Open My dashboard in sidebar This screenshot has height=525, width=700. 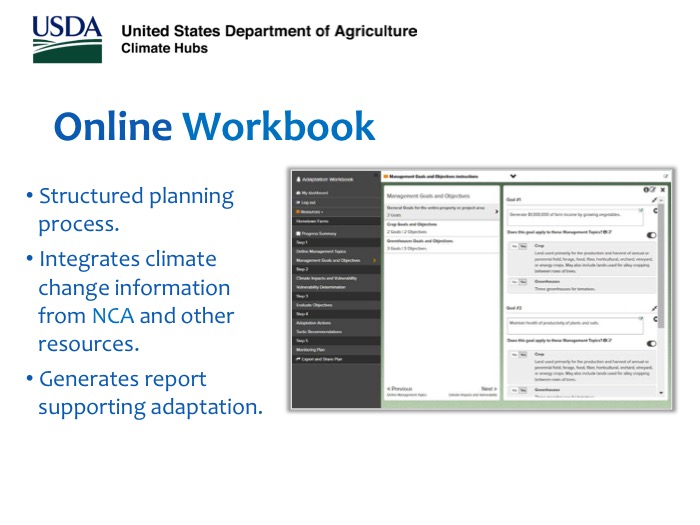tap(313, 191)
